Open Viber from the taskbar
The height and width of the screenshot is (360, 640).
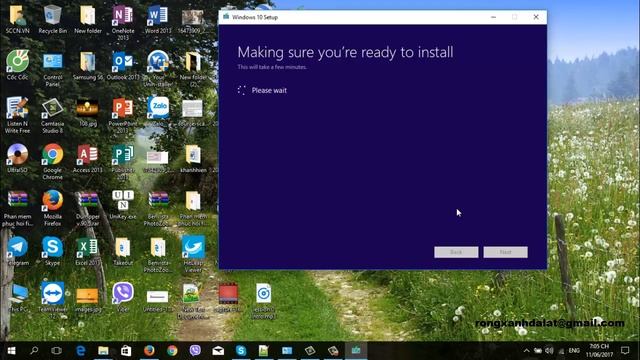pos(195,351)
